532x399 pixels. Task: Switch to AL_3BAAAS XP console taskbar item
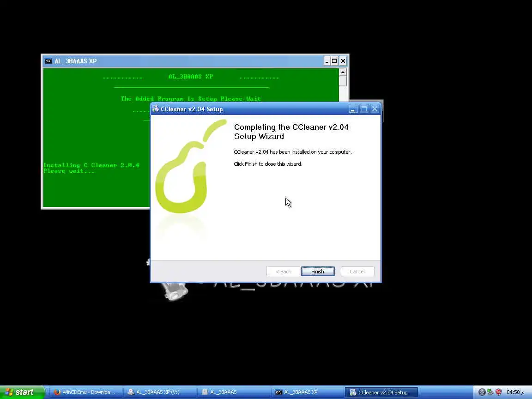click(307, 392)
